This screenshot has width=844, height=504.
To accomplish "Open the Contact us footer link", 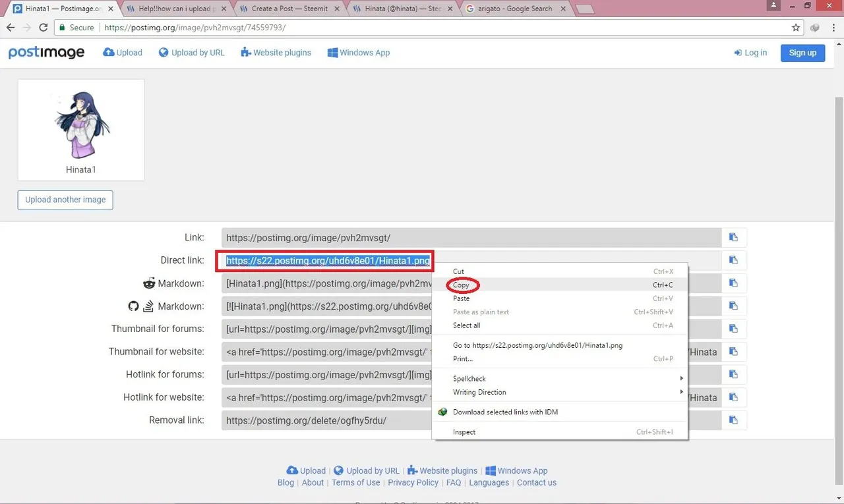I will (537, 482).
